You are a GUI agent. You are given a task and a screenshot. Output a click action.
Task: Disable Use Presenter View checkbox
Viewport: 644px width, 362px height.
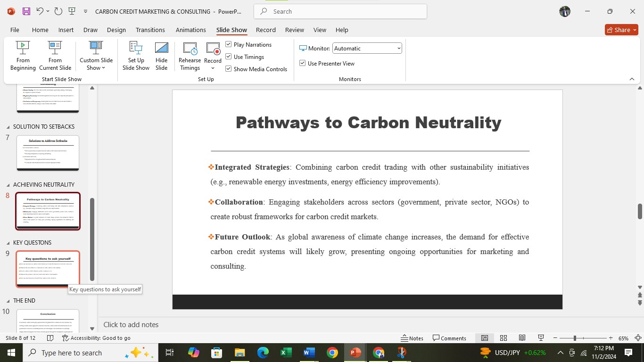303,63
